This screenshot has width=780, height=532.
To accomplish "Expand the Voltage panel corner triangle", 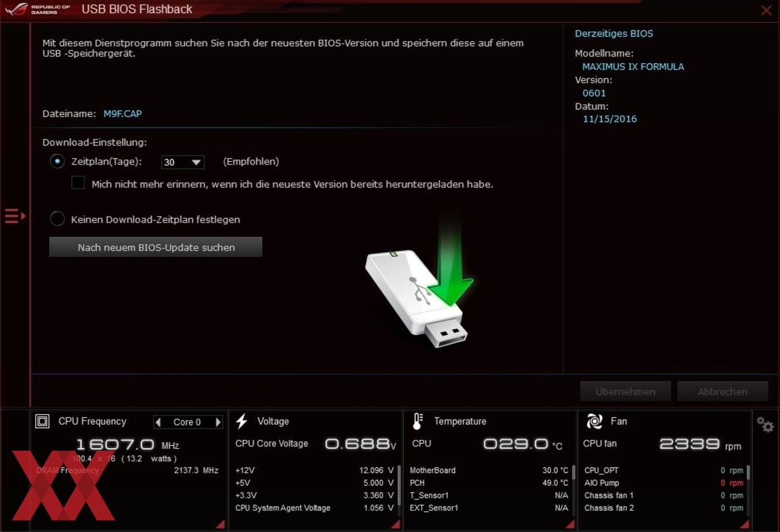I will pyautogui.click(x=395, y=524).
